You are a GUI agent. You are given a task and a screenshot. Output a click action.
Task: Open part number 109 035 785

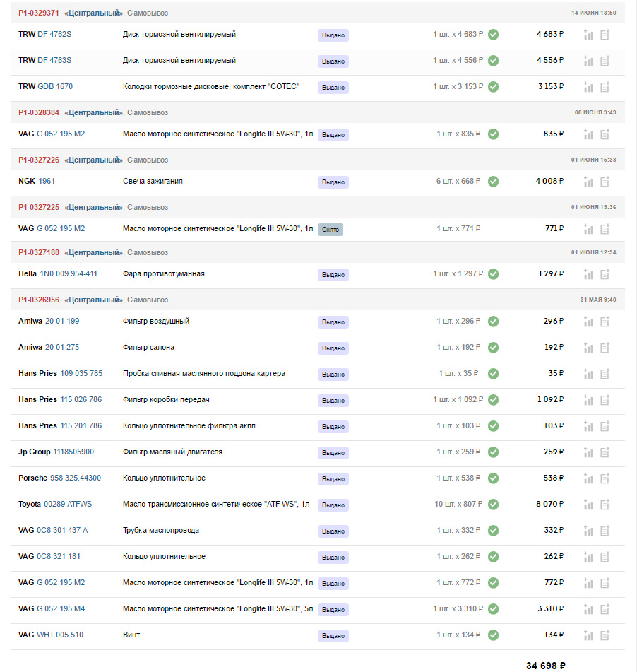point(81,373)
